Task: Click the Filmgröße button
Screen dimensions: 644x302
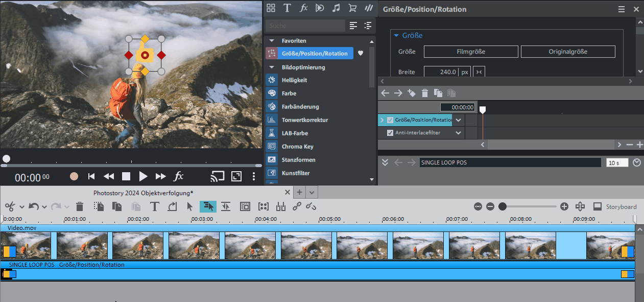Action: click(471, 52)
